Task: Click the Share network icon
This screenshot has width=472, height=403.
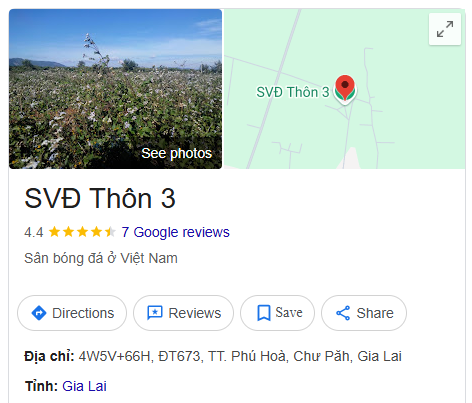Action: coord(343,313)
